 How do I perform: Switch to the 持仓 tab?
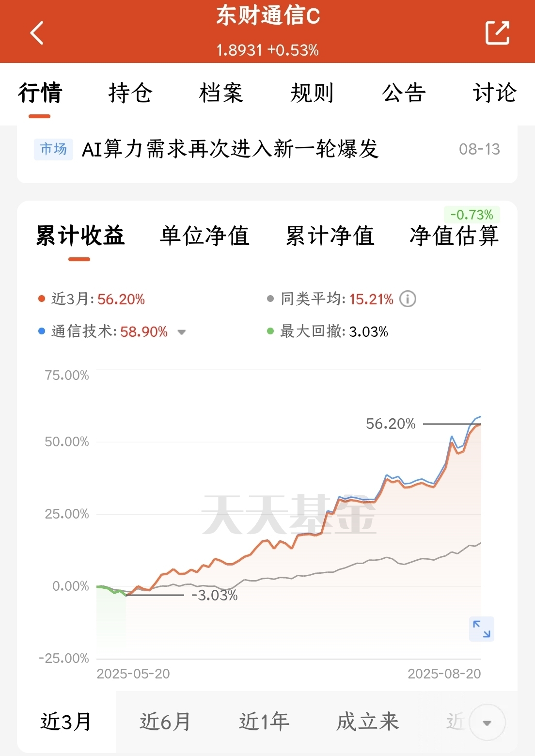130,93
